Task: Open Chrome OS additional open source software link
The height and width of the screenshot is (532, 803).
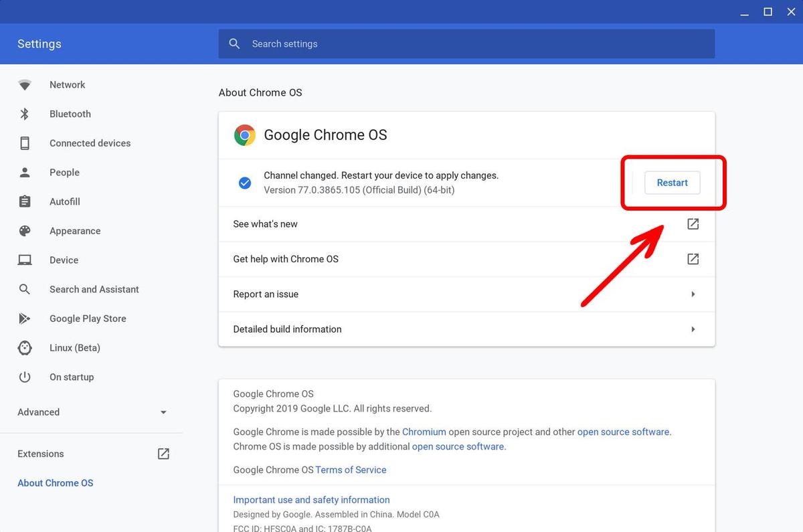Action: tap(458, 446)
